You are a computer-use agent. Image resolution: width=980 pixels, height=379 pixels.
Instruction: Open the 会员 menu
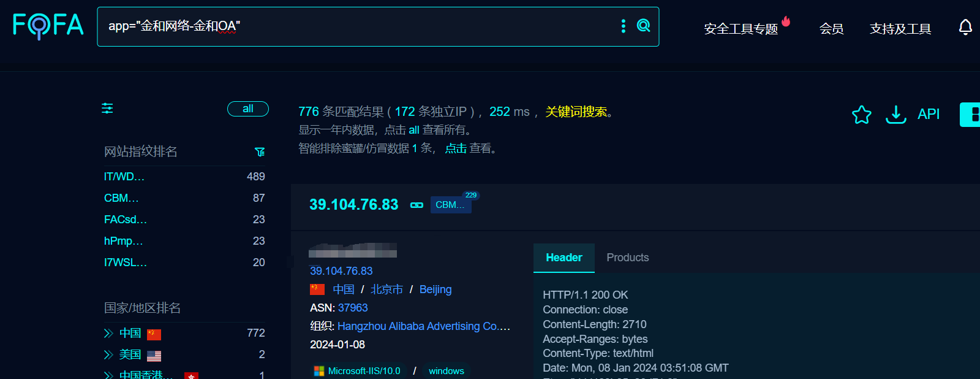pos(831,29)
